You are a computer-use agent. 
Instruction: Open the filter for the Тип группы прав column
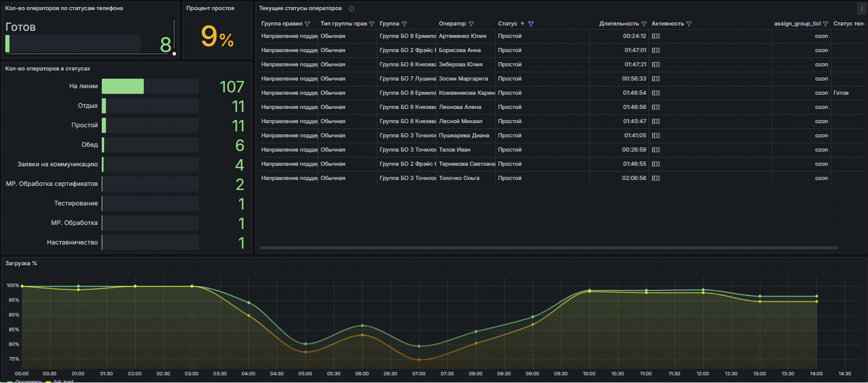372,24
